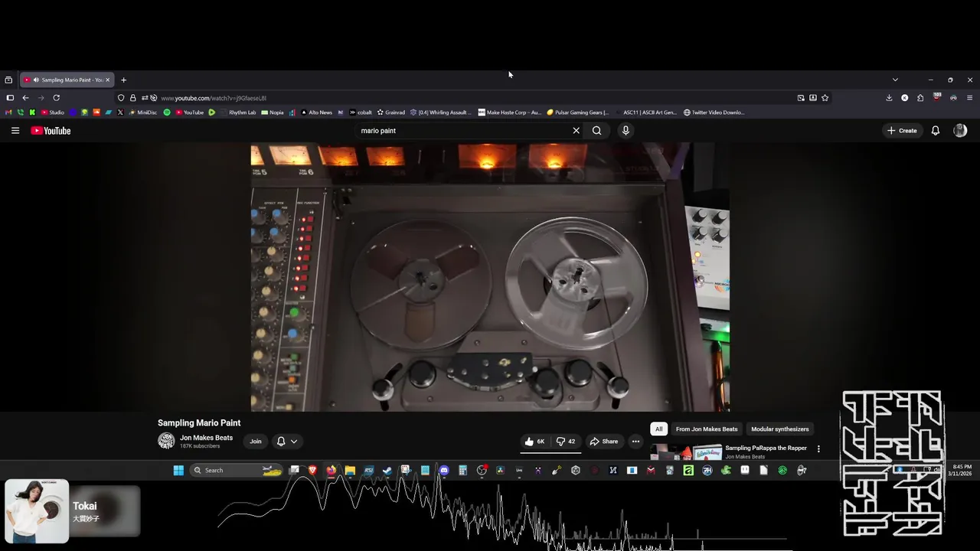The height and width of the screenshot is (551, 980).
Task: Open Jon Makes Beats channel name
Action: tap(206, 438)
